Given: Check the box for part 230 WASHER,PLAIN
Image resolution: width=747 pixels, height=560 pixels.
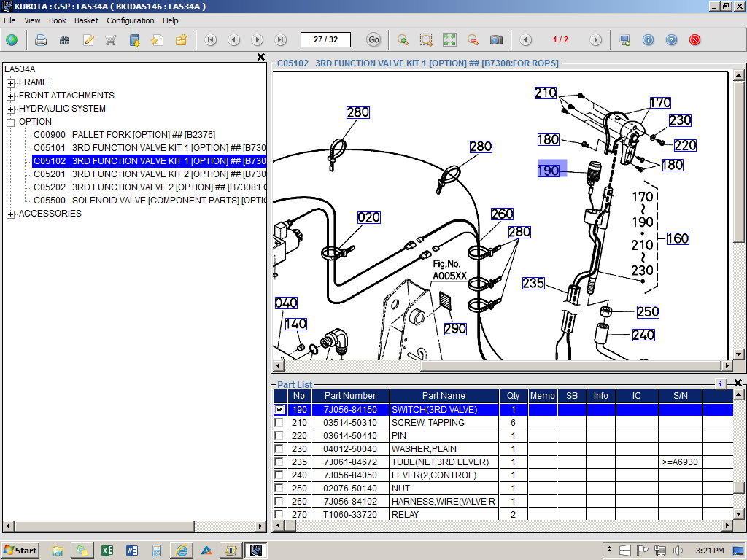Looking at the screenshot, I should coord(279,448).
